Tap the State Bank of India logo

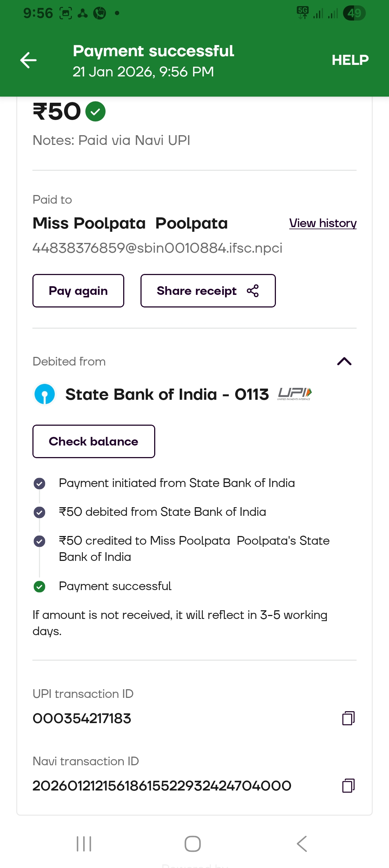tap(45, 394)
